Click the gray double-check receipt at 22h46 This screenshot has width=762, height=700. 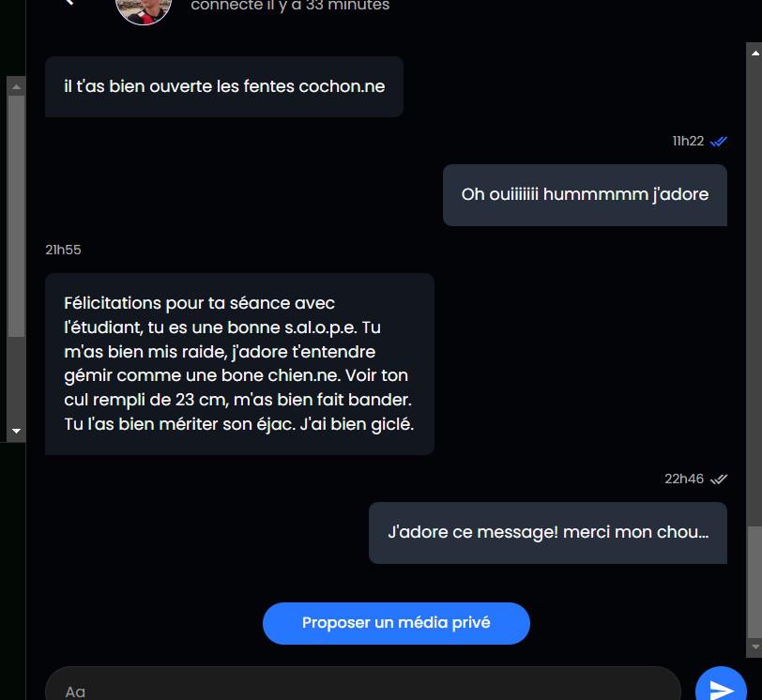pyautogui.click(x=718, y=479)
